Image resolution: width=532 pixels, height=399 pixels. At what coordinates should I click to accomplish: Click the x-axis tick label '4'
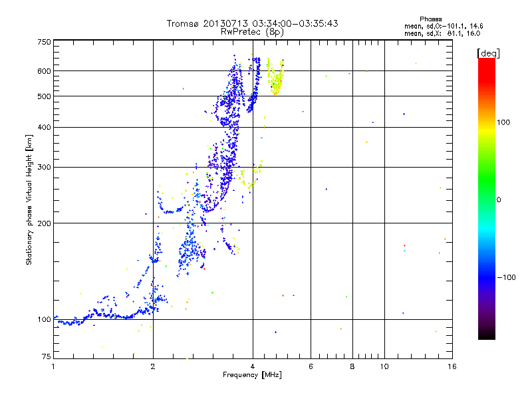pyautogui.click(x=253, y=366)
